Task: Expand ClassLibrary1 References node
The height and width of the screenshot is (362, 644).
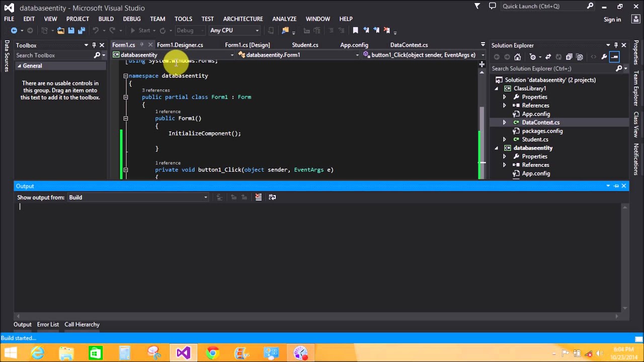Action: click(x=505, y=106)
